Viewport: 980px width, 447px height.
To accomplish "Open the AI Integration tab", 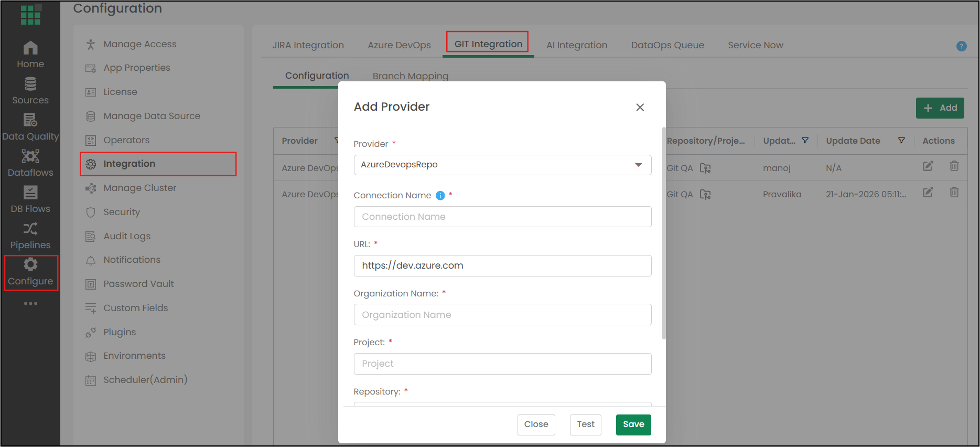I will [x=577, y=45].
